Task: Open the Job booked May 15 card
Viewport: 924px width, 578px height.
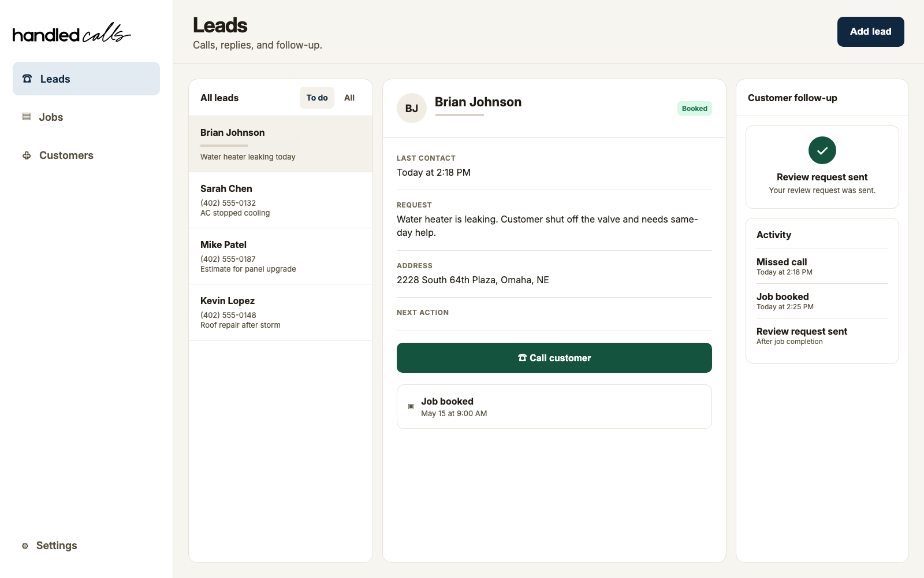Action: (x=554, y=407)
